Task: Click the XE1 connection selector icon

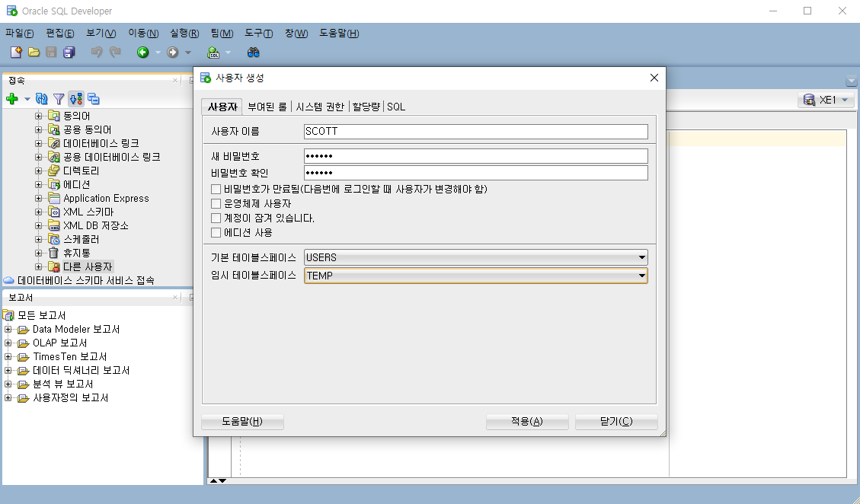Action: (809, 100)
